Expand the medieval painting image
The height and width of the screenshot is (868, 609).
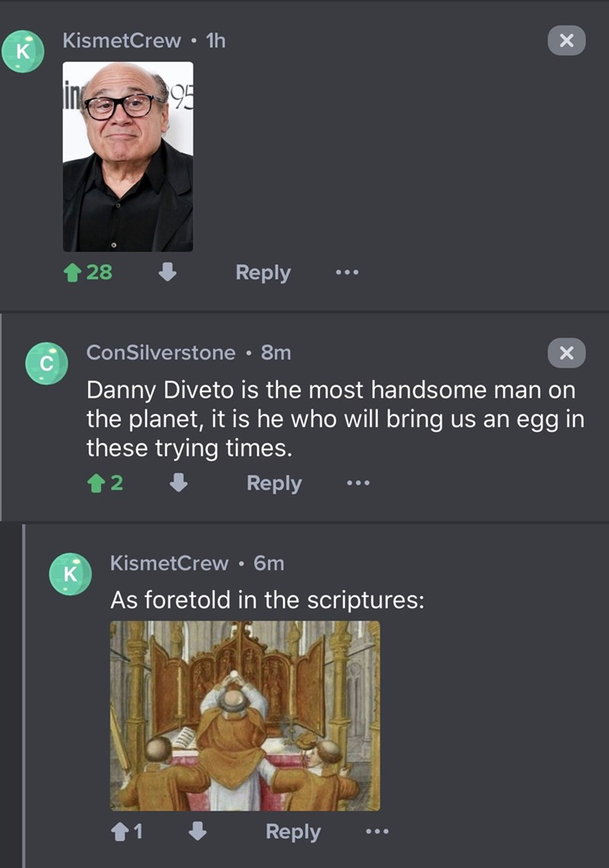[244, 716]
